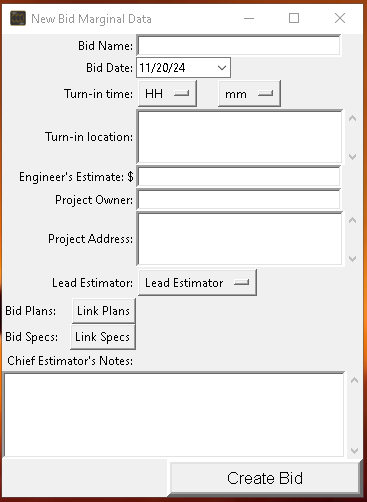Click Project Address scroll down arrow
Viewport: 367px width, 502px height.
pyautogui.click(x=352, y=258)
